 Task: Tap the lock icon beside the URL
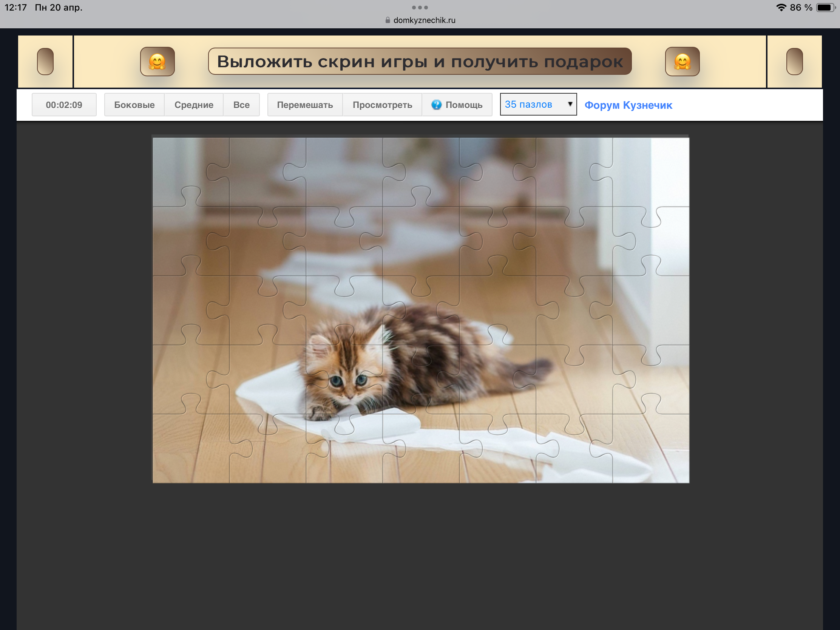(388, 20)
